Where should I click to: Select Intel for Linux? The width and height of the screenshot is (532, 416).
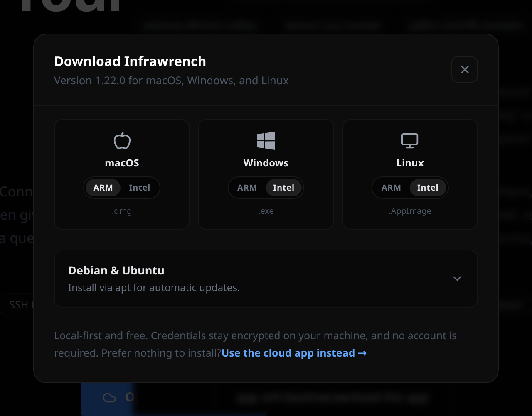pyautogui.click(x=428, y=188)
